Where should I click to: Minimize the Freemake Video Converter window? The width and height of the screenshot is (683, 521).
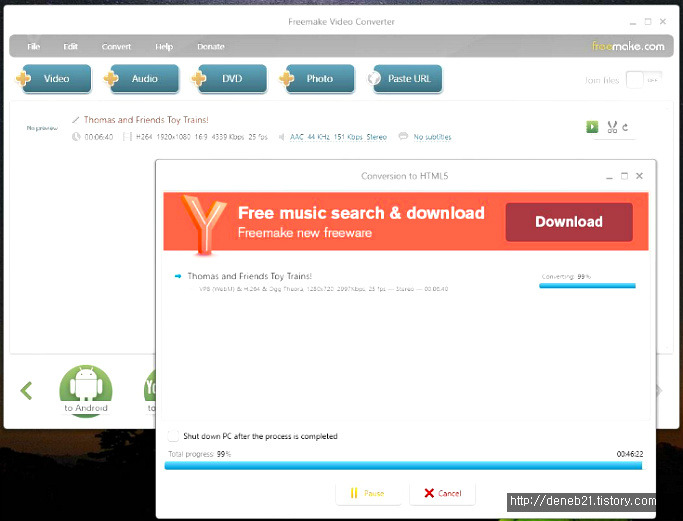coord(633,22)
